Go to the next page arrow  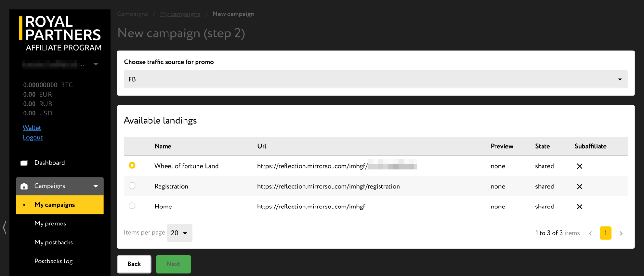tap(621, 233)
